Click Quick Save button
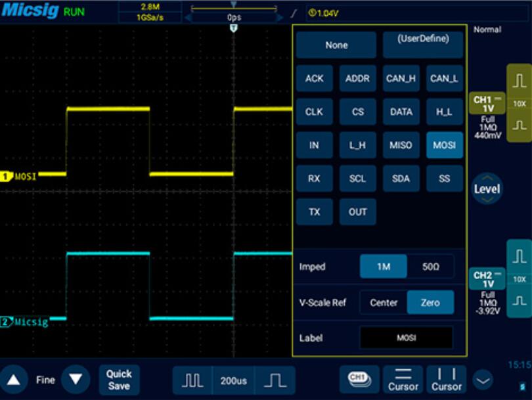This screenshot has width=532, height=400. point(119,380)
